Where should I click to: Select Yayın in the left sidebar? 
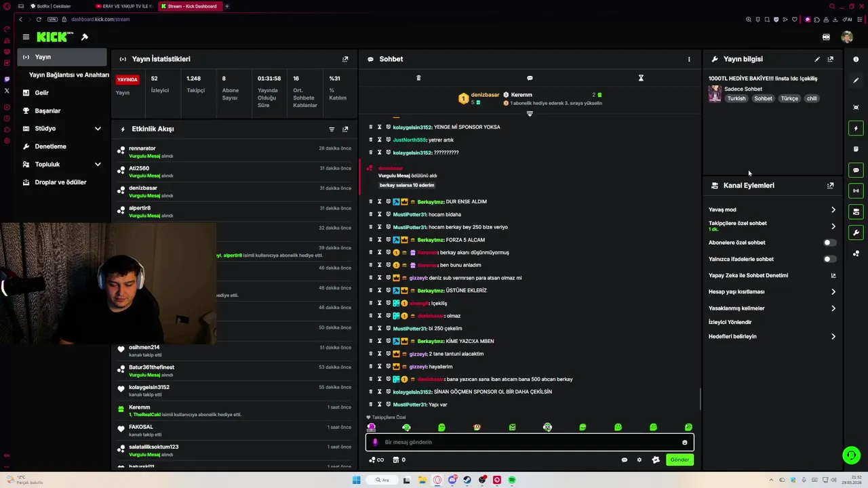pos(62,57)
